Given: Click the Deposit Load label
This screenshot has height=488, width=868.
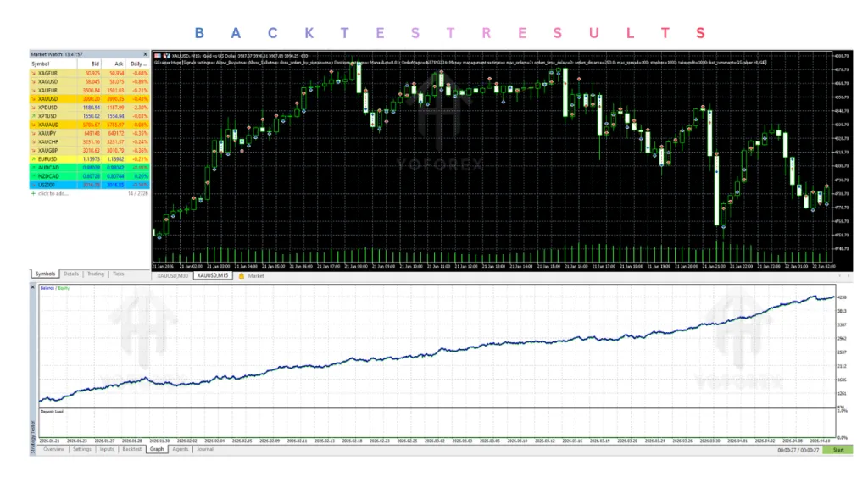Looking at the screenshot, I should (x=52, y=412).
